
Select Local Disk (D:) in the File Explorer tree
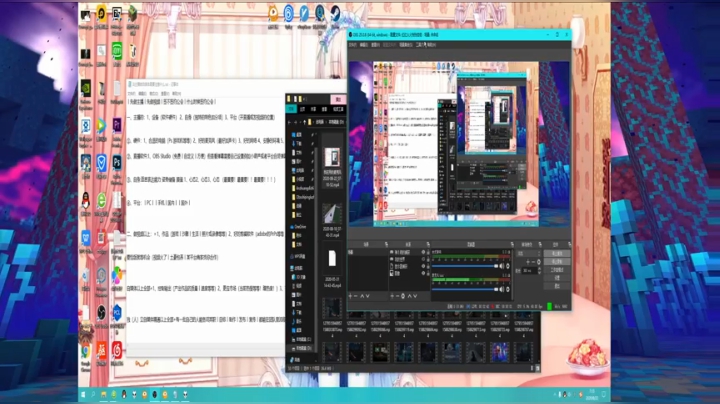point(302,348)
